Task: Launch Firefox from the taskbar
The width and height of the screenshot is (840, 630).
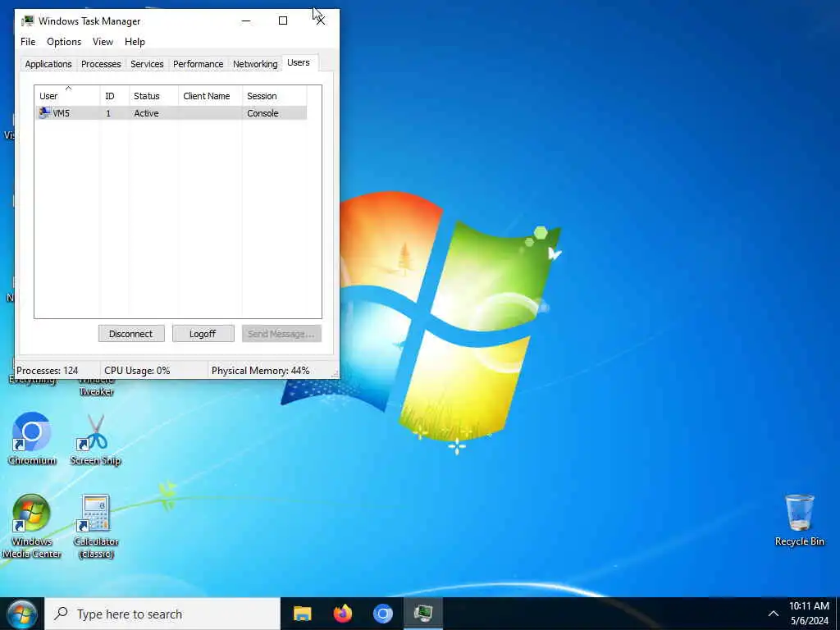Action: [x=343, y=614]
